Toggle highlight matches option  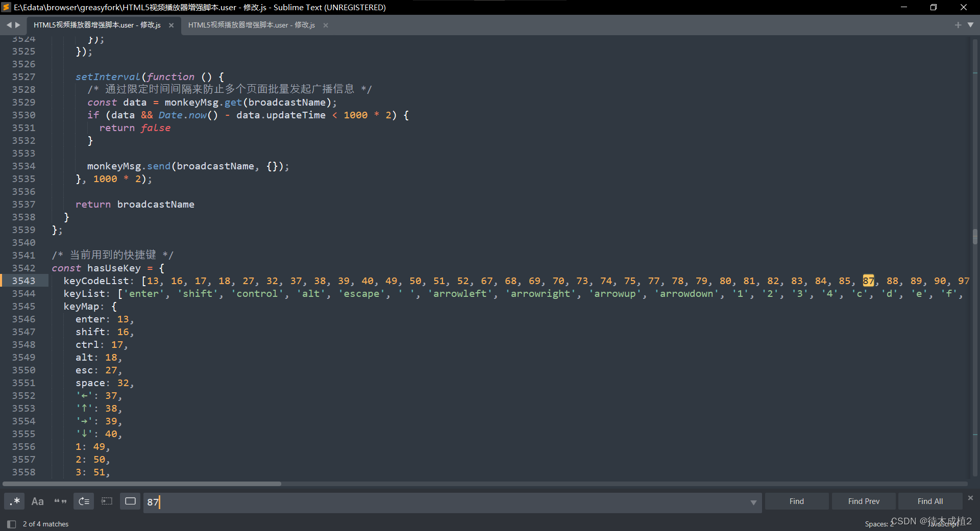(x=130, y=501)
